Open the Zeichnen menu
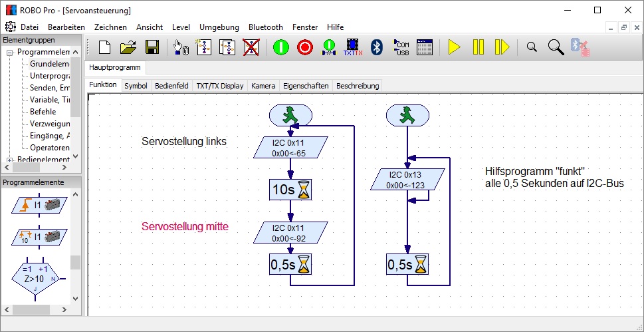 pos(110,27)
